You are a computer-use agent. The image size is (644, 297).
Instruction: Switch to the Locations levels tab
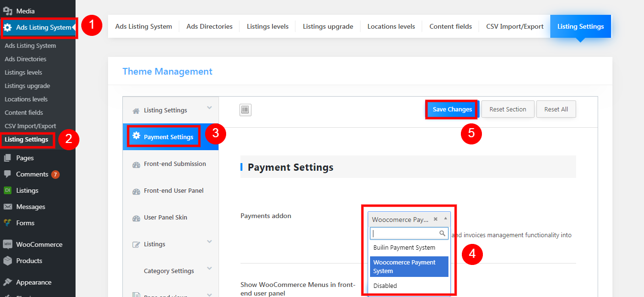(391, 26)
